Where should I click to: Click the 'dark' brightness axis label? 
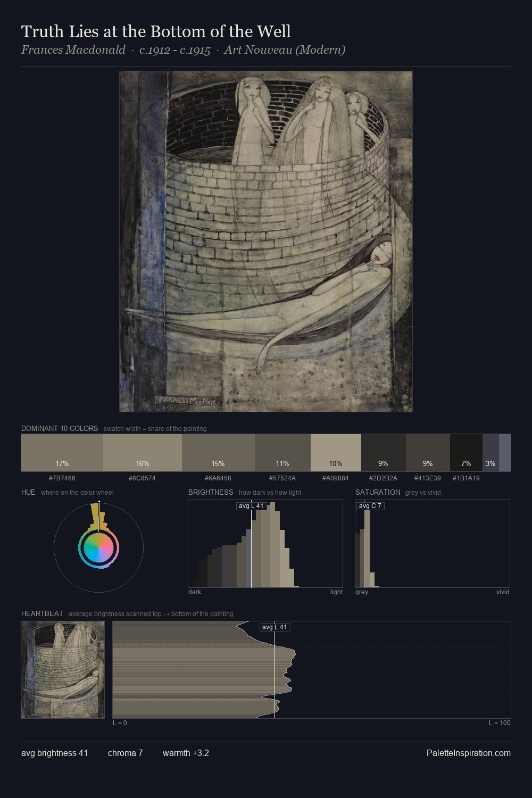pyautogui.click(x=195, y=592)
